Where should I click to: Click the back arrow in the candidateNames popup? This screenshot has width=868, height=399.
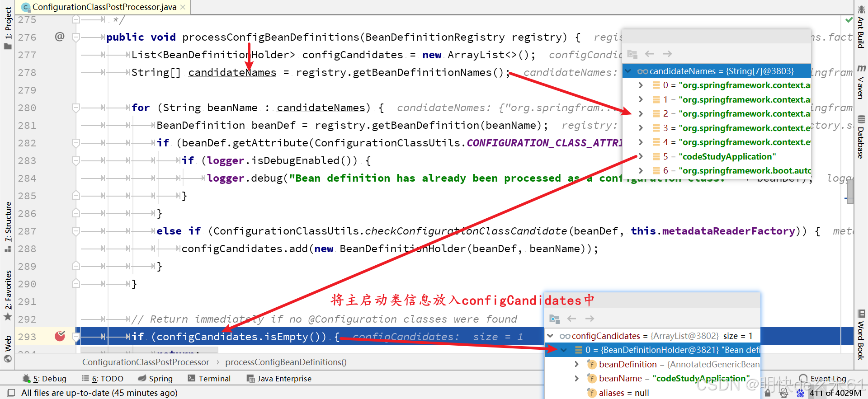(x=650, y=54)
